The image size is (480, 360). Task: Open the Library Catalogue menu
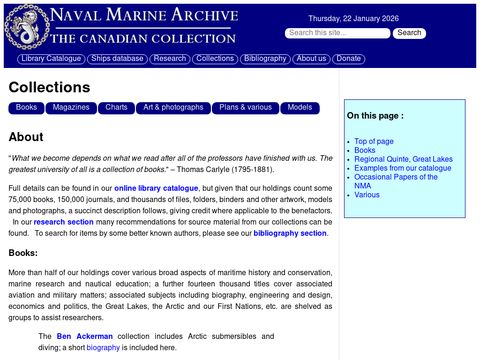[x=51, y=59]
